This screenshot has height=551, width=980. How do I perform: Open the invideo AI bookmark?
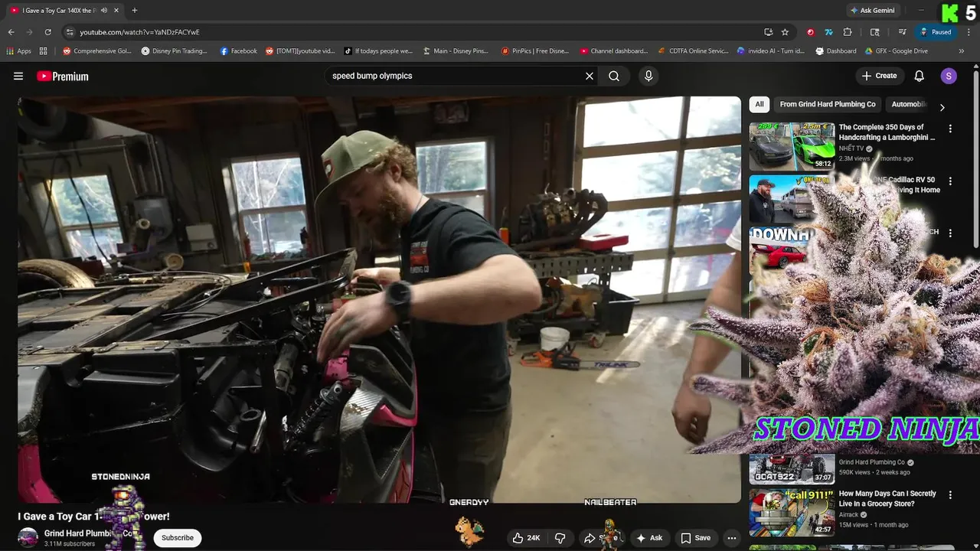tap(771, 51)
